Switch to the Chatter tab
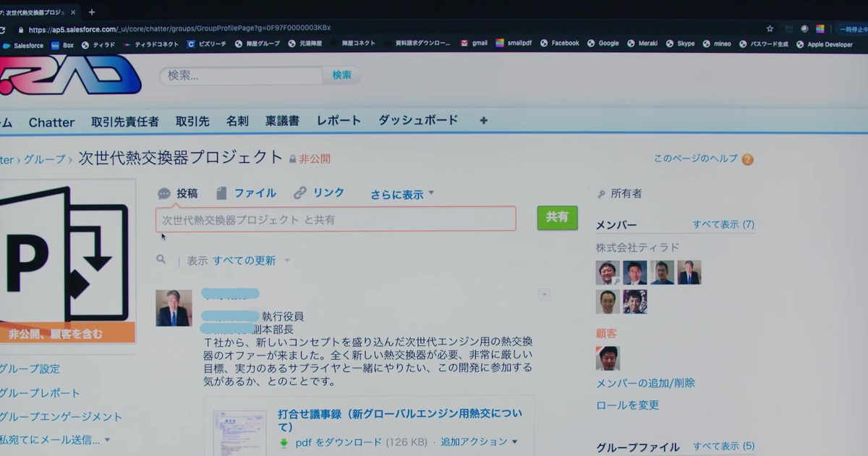Image resolution: width=868 pixels, height=456 pixels. (51, 122)
